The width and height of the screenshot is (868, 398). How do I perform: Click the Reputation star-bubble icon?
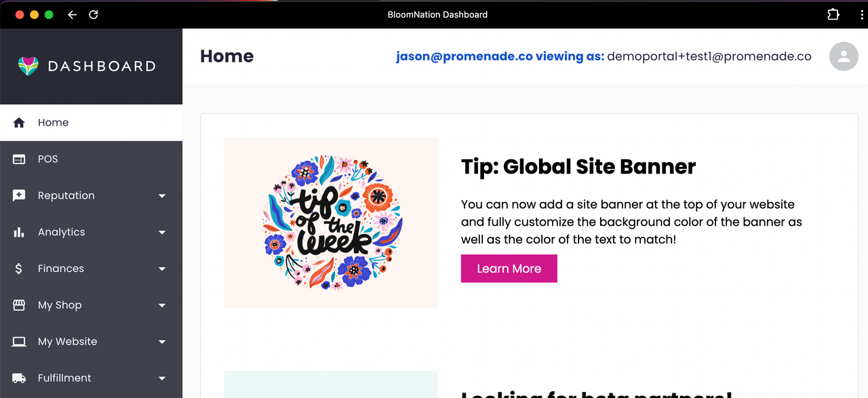pos(19,196)
